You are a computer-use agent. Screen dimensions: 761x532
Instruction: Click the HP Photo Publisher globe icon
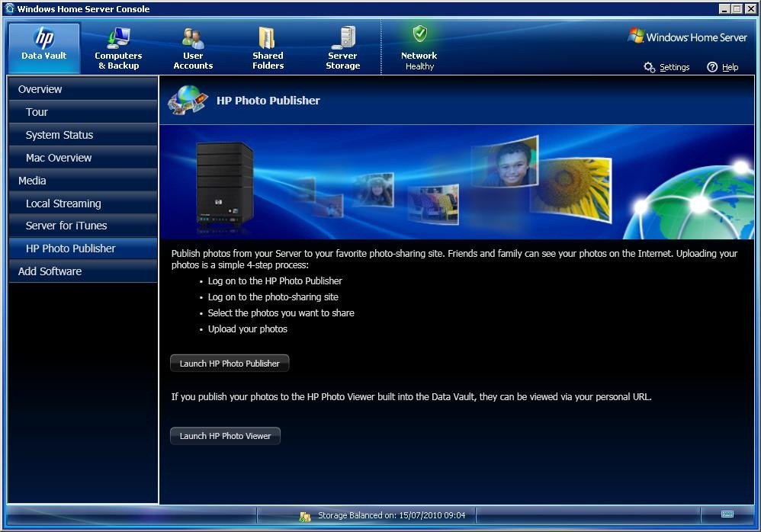point(188,101)
